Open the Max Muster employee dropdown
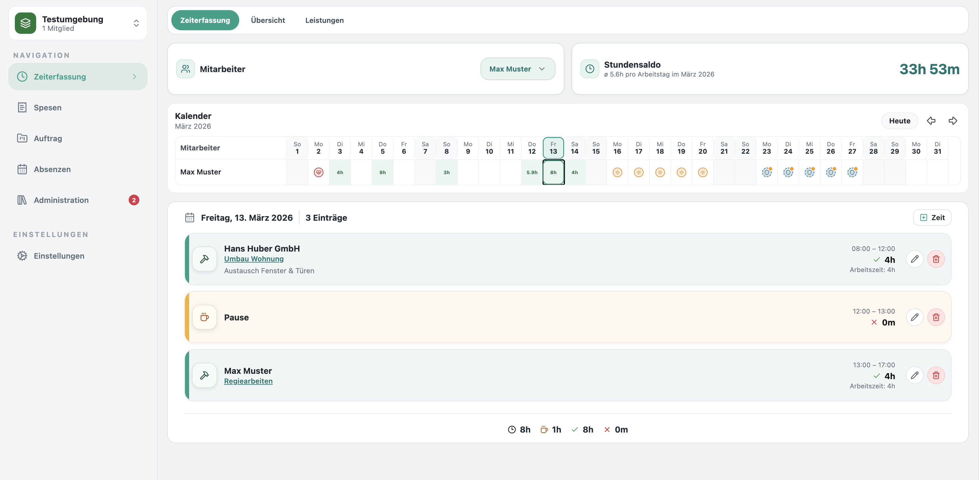The width and height of the screenshot is (980, 480). (x=517, y=69)
